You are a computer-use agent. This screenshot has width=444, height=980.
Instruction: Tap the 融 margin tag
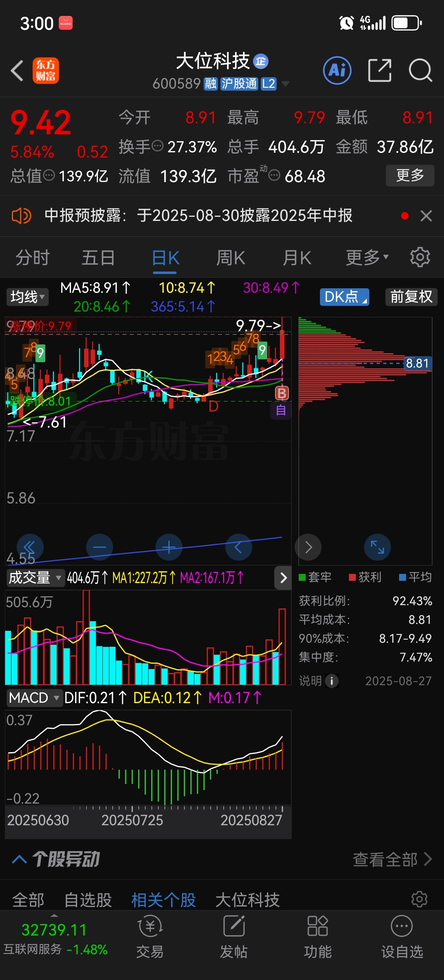point(211,84)
